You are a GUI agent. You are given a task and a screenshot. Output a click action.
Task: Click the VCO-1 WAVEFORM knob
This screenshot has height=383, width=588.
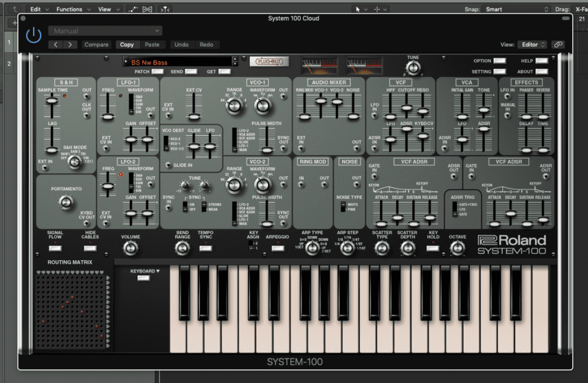pos(262,106)
